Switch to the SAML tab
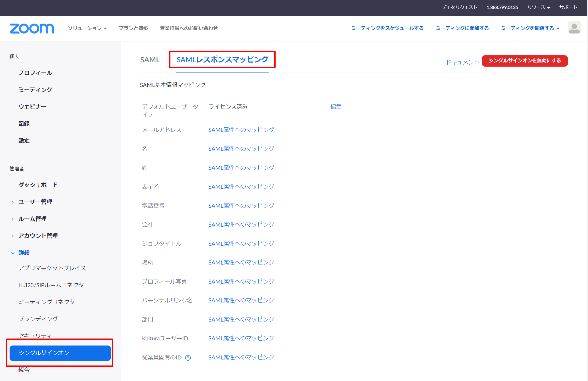Screen dimensions: 588x381 point(150,60)
